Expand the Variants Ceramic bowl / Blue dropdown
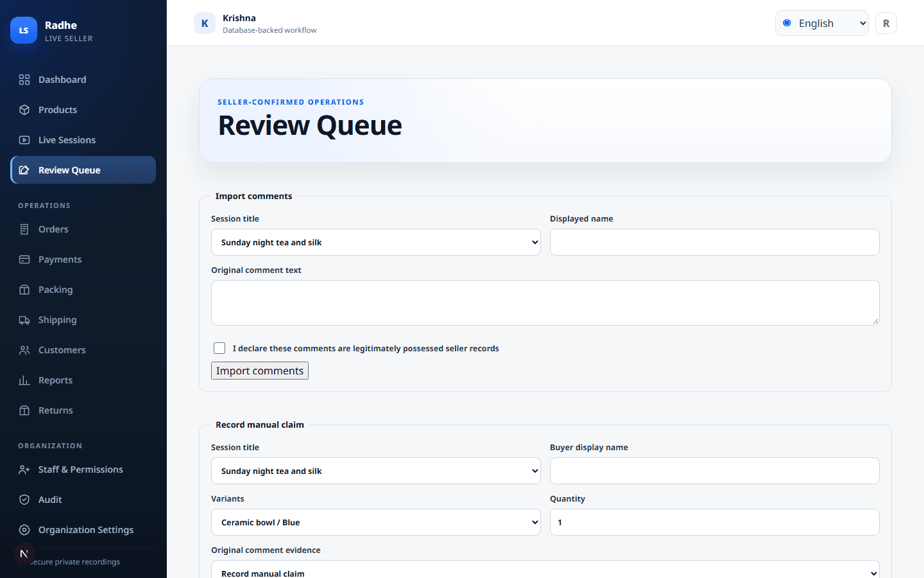This screenshot has width=924, height=578. [376, 522]
